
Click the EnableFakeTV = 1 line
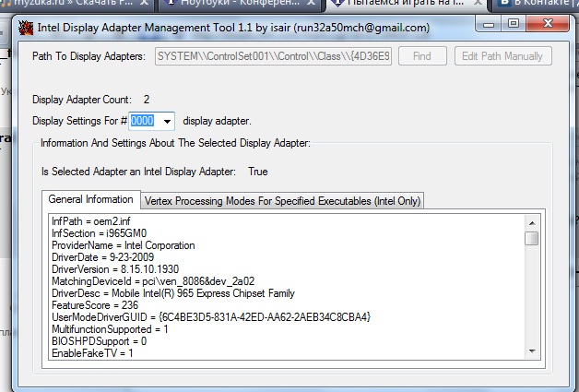coord(92,353)
